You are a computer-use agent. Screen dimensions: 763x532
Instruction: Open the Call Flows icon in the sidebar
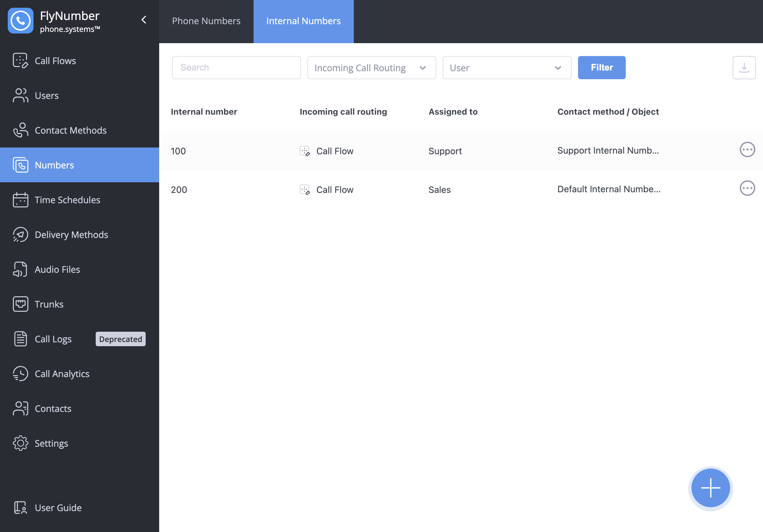[x=21, y=61]
